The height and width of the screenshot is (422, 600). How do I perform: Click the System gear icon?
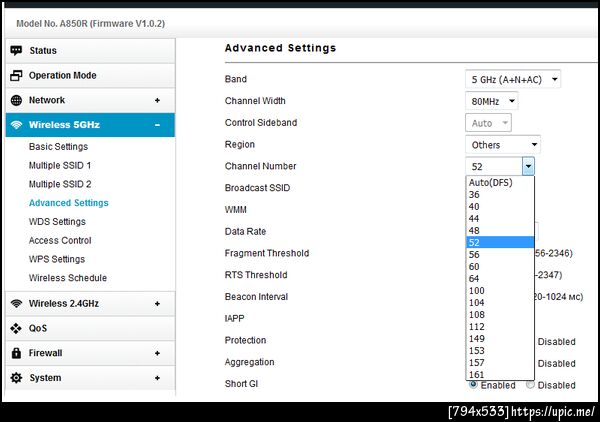(x=16, y=378)
